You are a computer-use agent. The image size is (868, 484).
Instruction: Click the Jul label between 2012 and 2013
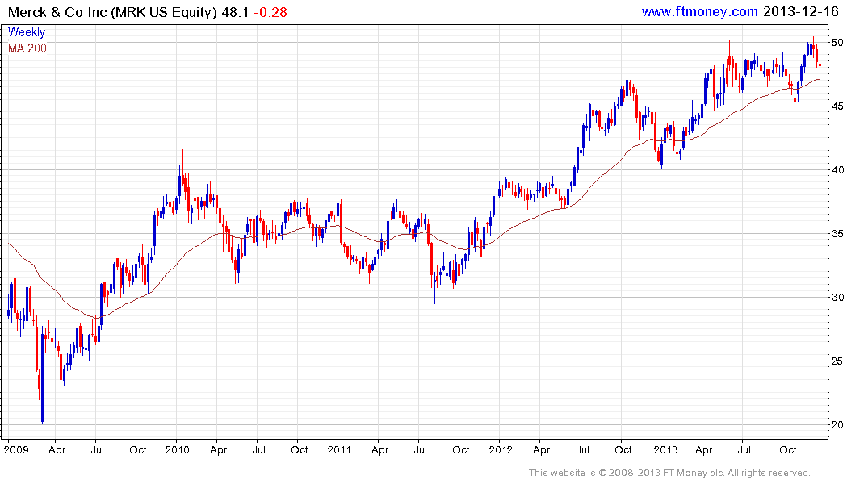[582, 449]
